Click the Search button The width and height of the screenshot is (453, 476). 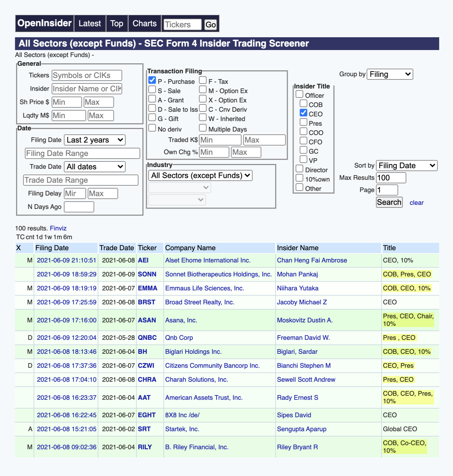tap(389, 202)
